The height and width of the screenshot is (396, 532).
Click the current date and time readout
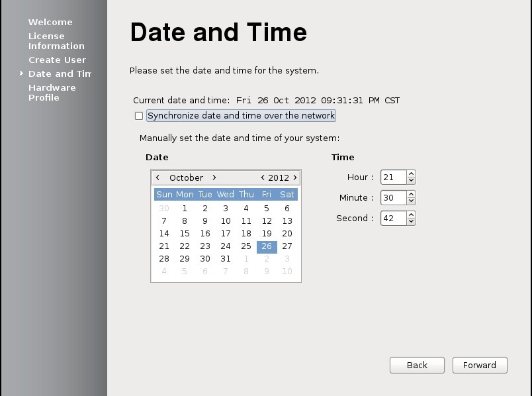(x=318, y=101)
